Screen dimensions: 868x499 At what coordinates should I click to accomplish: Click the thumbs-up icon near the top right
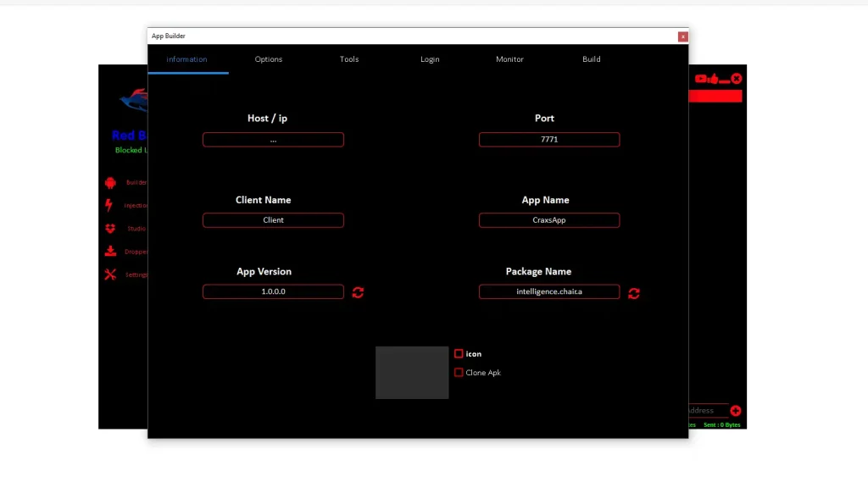(715, 78)
